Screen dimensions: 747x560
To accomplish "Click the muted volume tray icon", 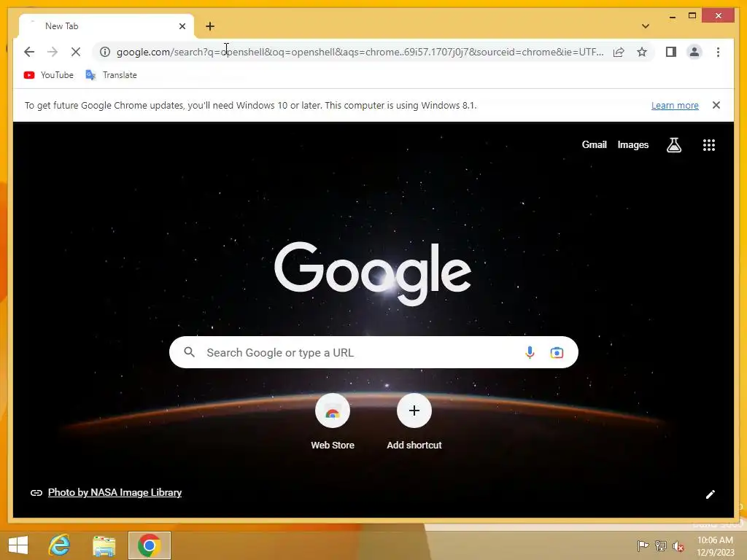I will 678,545.
